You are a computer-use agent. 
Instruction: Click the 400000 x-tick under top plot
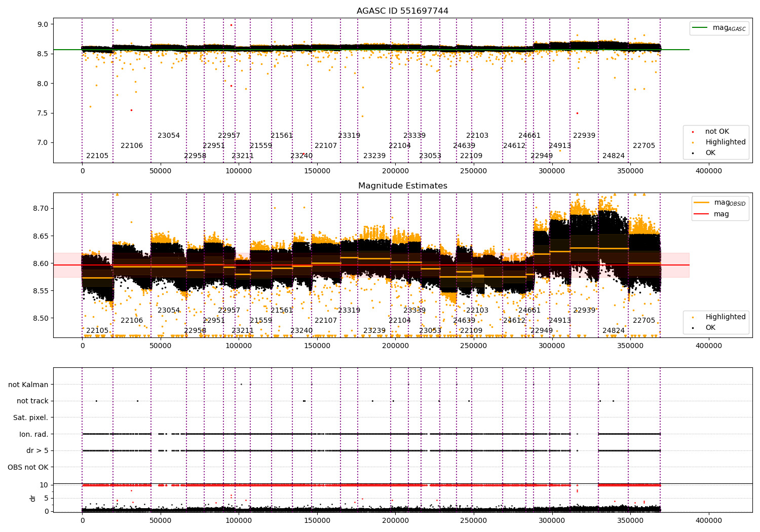708,171
